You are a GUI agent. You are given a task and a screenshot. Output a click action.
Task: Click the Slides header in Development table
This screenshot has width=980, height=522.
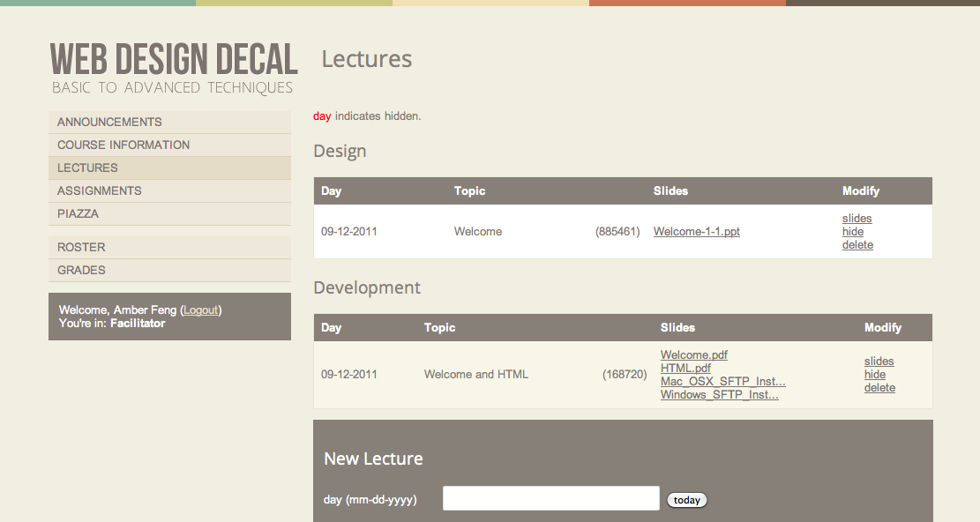677,328
